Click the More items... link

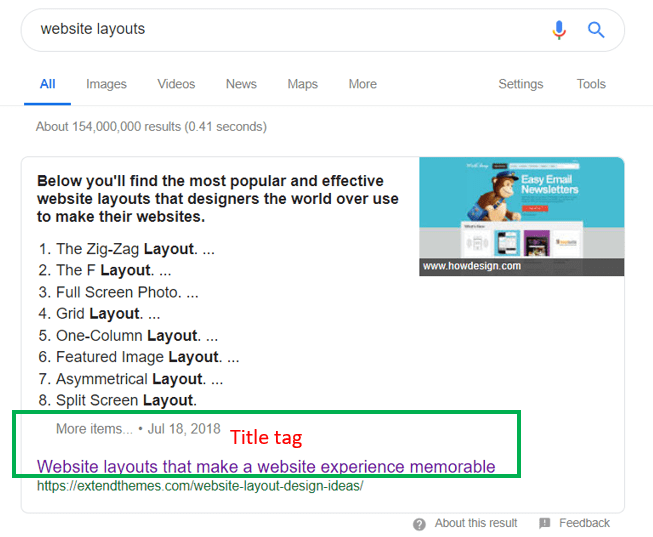[94, 429]
